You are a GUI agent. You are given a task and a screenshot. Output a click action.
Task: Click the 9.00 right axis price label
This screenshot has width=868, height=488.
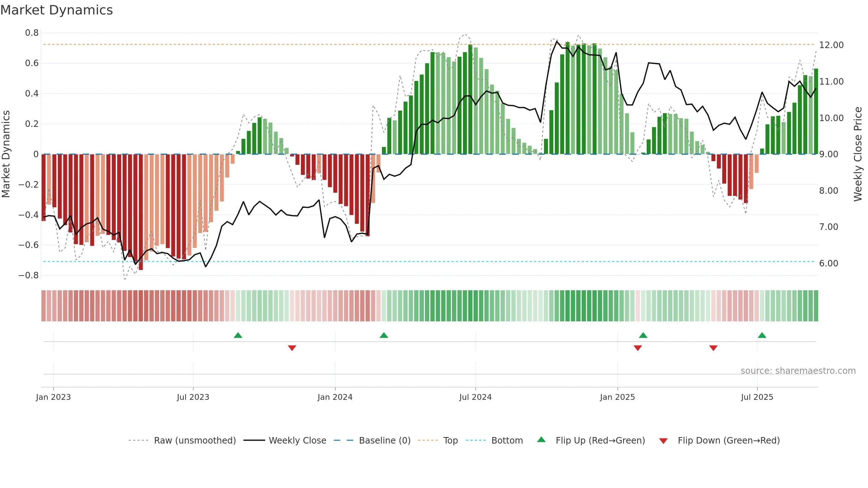point(829,154)
